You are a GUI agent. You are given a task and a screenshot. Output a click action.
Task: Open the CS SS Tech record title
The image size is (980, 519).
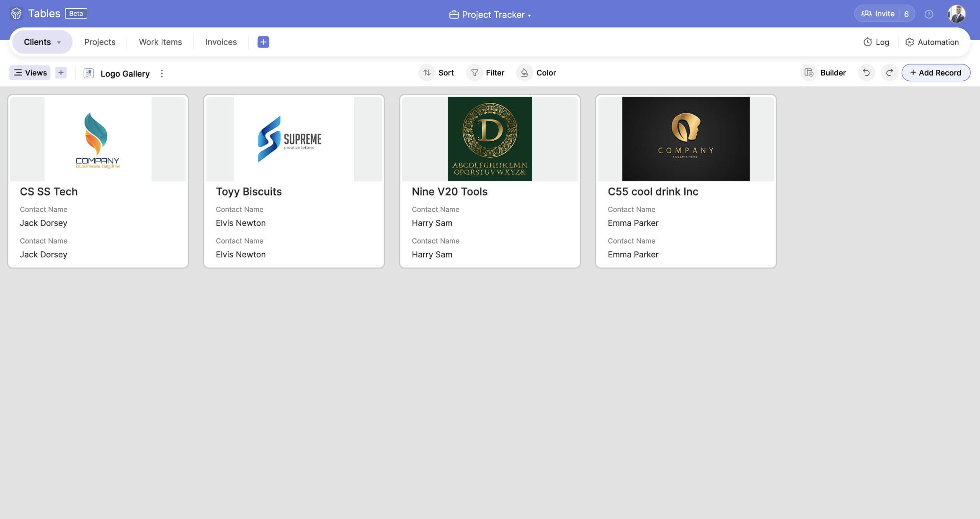[49, 191]
